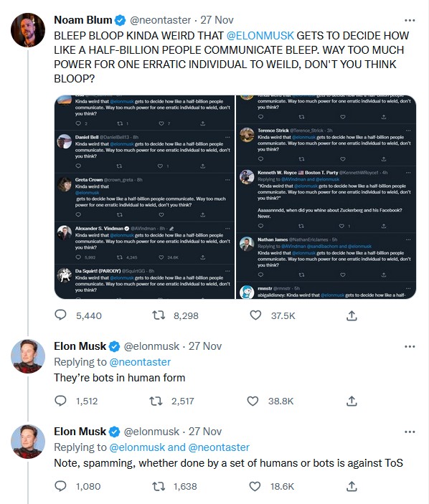This screenshot has width=429, height=504.
Task: Click the @ELONMUSK mention in Noam's tweet
Action: click(x=260, y=35)
